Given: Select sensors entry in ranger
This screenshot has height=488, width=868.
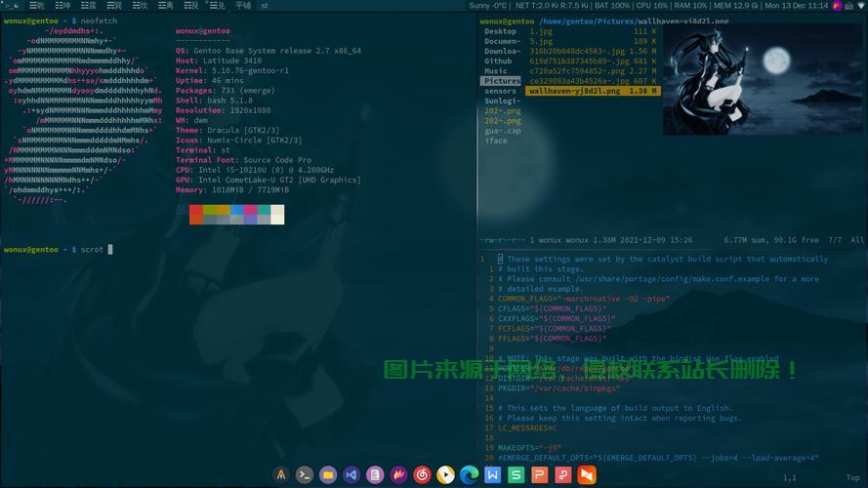Looking at the screenshot, I should [501, 92].
